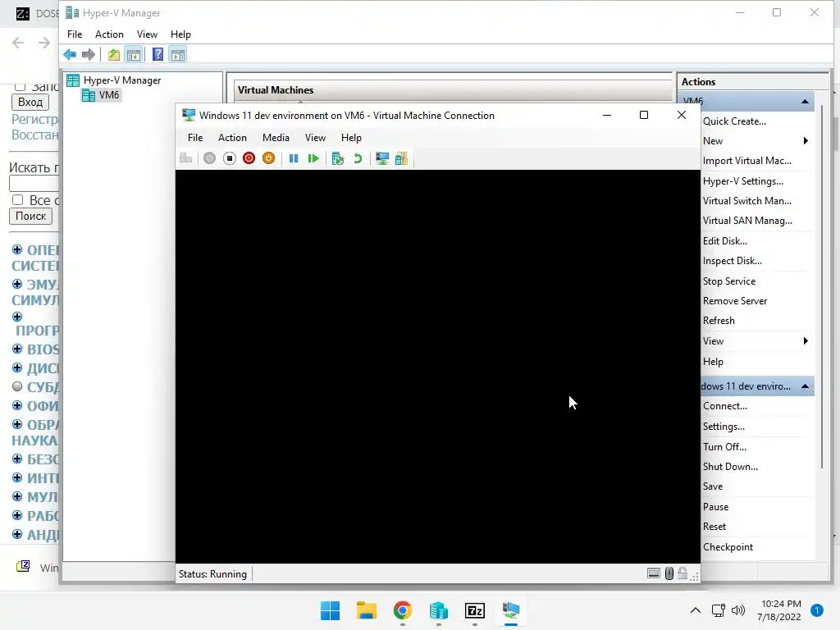The image size is (840, 630).
Task: Click 'Hyper-V Settings...' action
Action: pos(742,181)
